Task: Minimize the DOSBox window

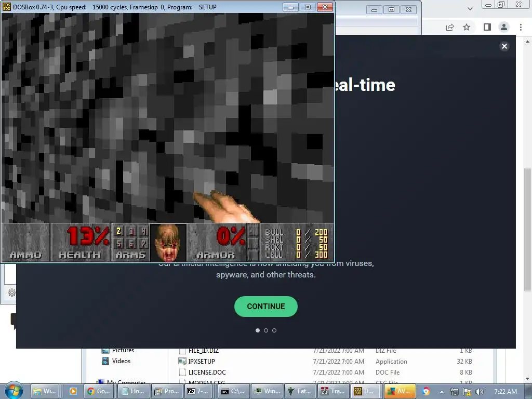Action: 291,7
